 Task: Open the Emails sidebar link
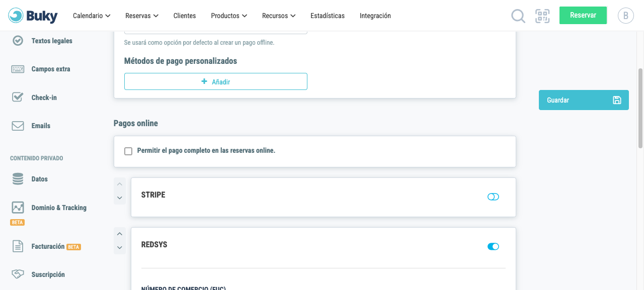point(41,126)
